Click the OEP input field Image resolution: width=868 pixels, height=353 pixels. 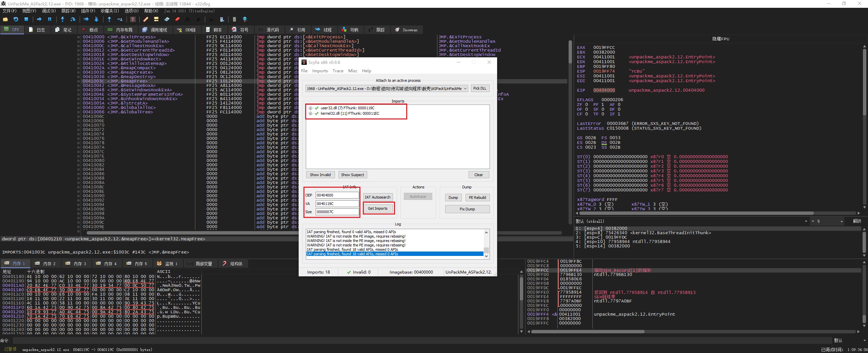pyautogui.click(x=337, y=195)
